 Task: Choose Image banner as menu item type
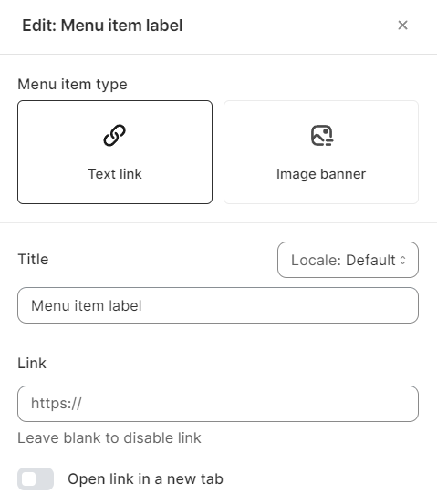pyautogui.click(x=321, y=152)
